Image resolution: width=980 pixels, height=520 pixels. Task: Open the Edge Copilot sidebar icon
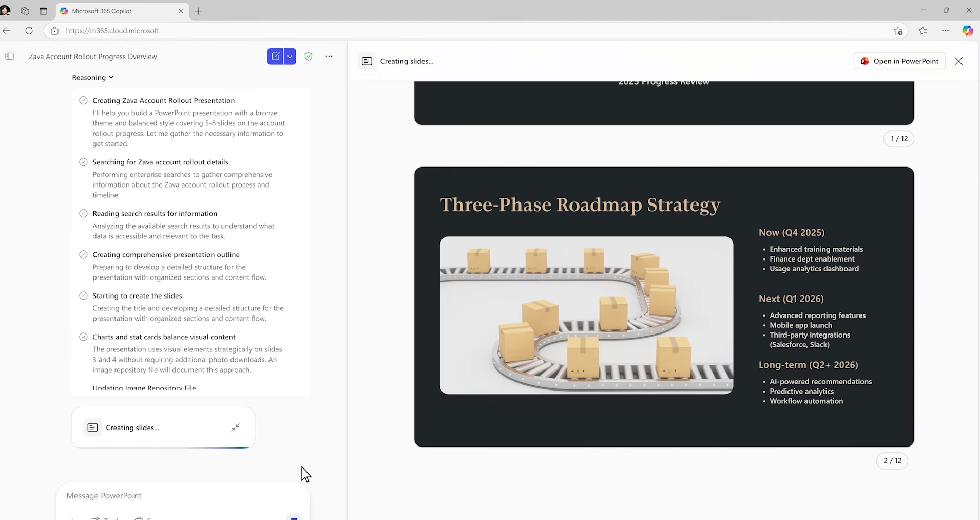[x=968, y=31]
